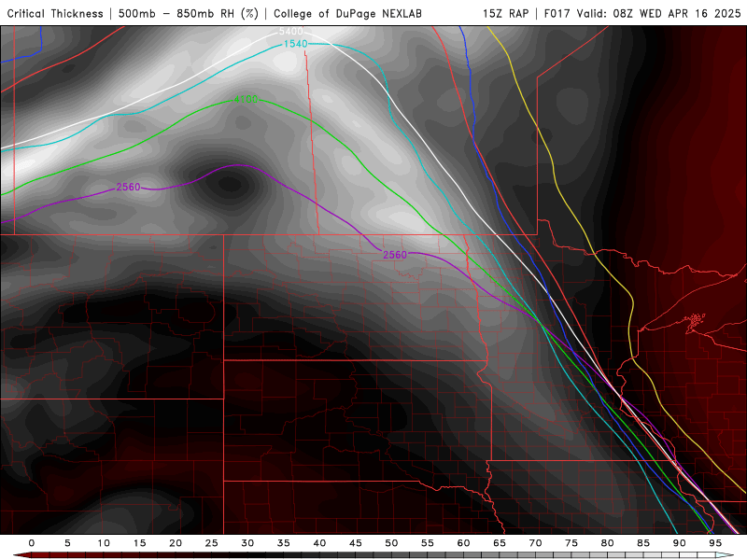Click the "80" value on the colorbar
Viewport: 747px width, 560px height.
[608, 543]
